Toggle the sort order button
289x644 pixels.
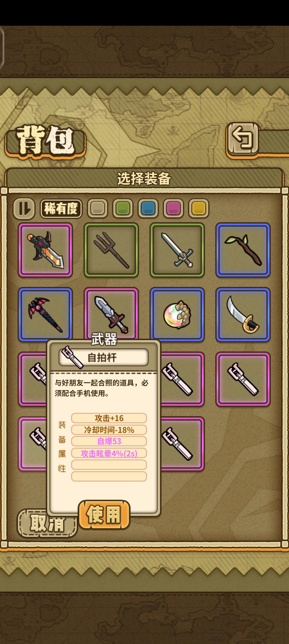24,208
